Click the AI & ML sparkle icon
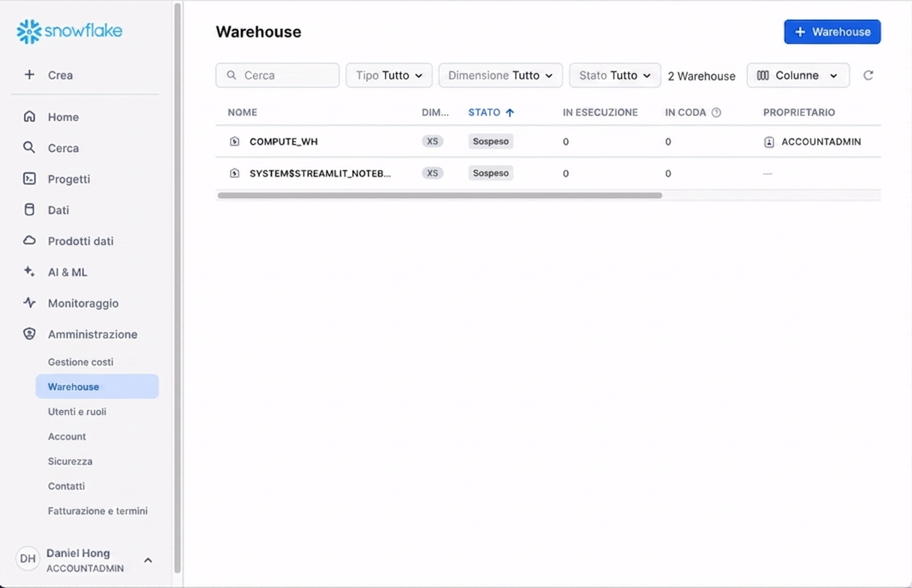The height and width of the screenshot is (588, 912). [x=29, y=271]
